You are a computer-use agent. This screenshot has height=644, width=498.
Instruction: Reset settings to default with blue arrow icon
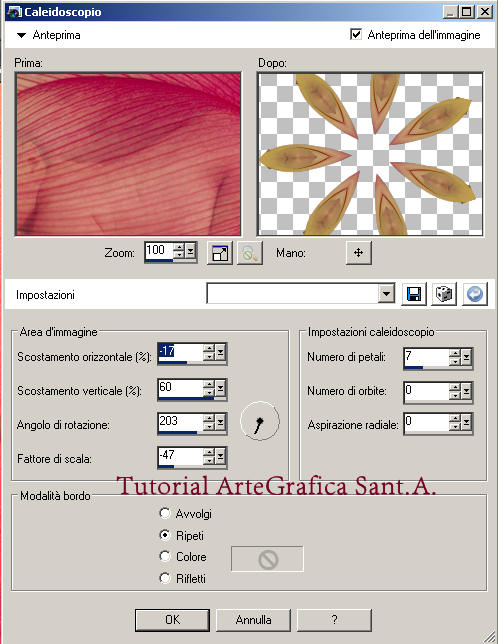tap(475, 294)
